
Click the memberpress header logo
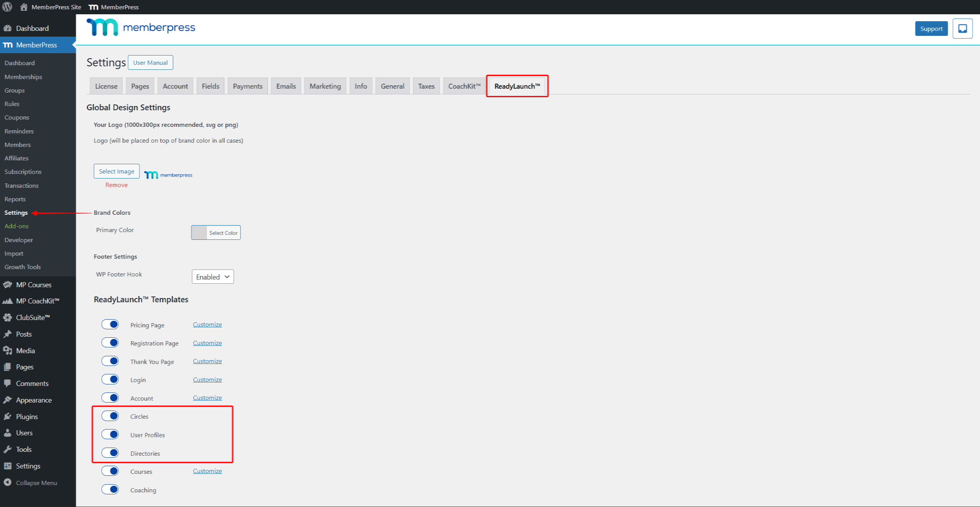tap(141, 27)
